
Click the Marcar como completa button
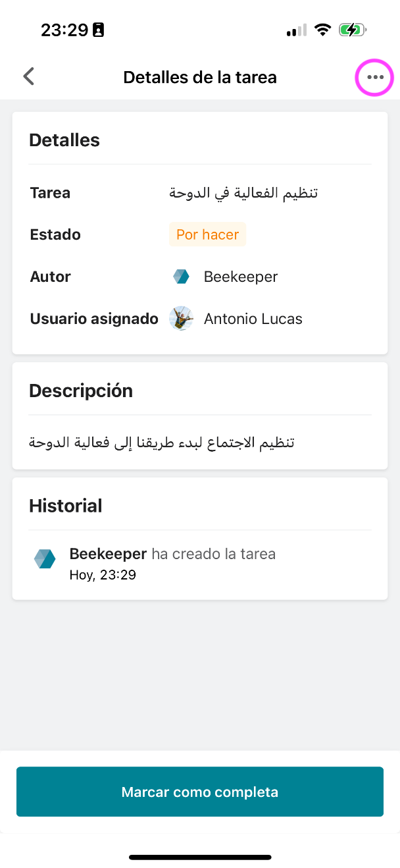coord(200,792)
